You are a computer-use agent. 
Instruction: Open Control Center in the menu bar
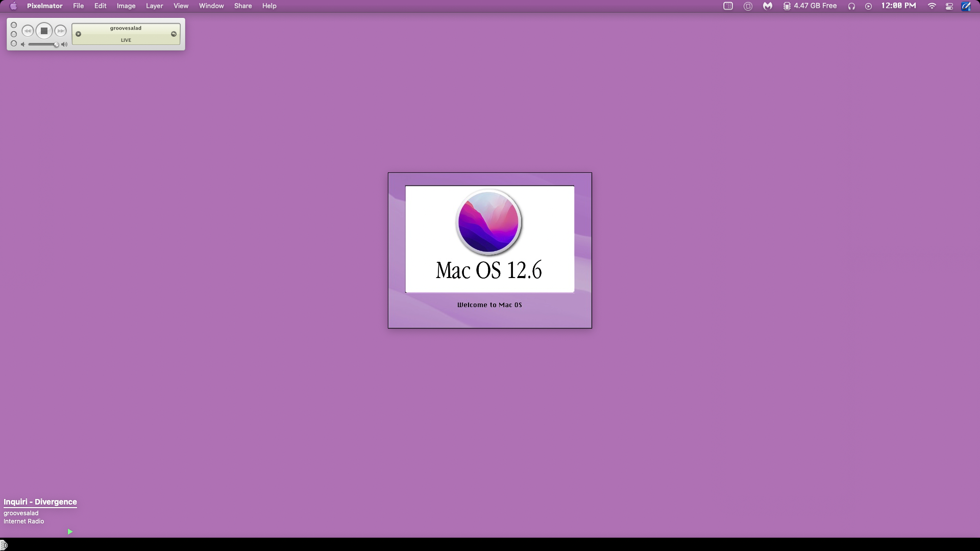click(x=949, y=6)
